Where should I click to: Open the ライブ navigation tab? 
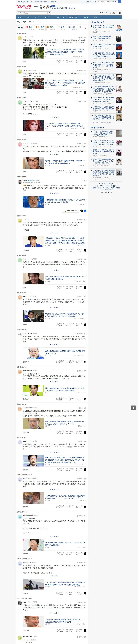37,17
